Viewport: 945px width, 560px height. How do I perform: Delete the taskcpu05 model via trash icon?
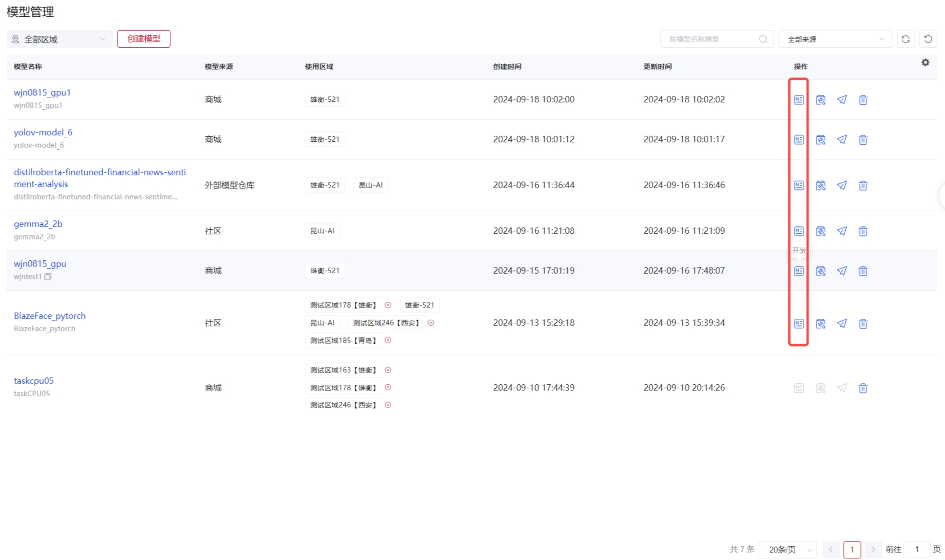click(x=863, y=388)
